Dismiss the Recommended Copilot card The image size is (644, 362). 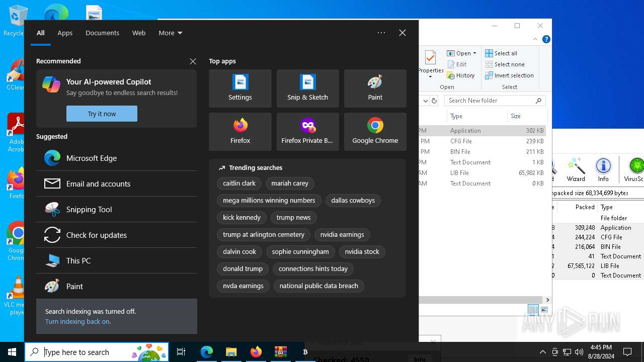click(x=193, y=61)
